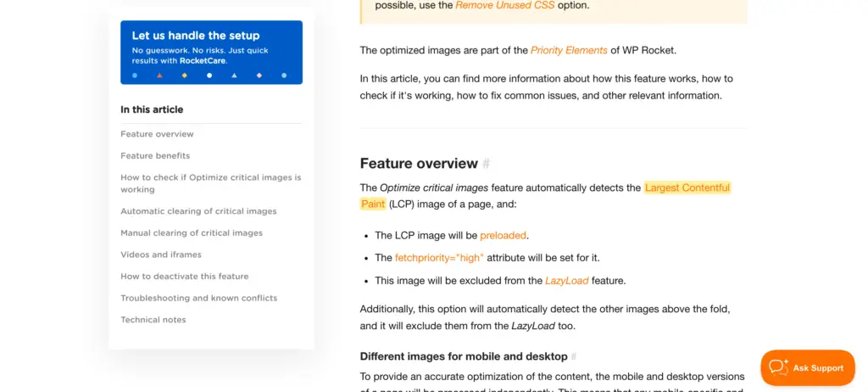Follow the 'Remove Unused CSS' link

point(505,6)
